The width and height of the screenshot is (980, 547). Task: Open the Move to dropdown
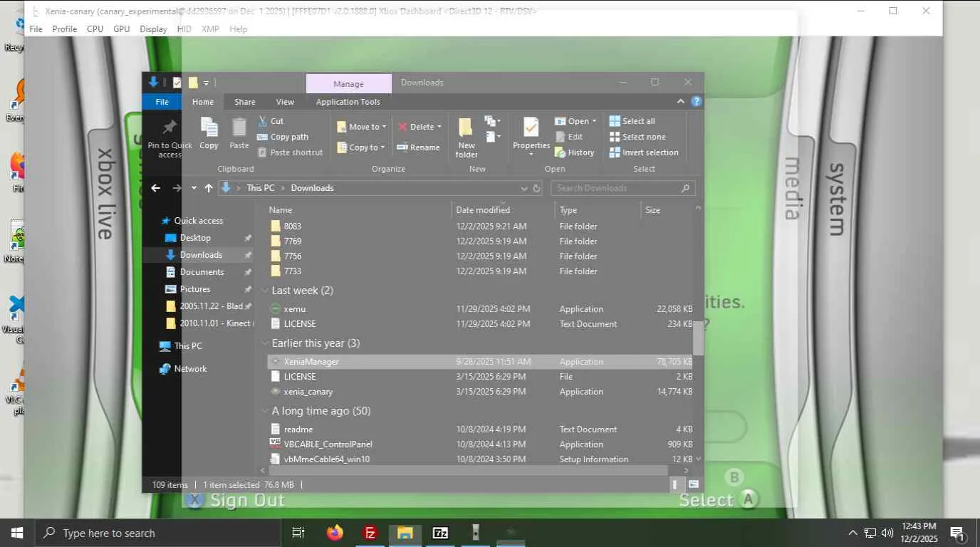tap(362, 127)
